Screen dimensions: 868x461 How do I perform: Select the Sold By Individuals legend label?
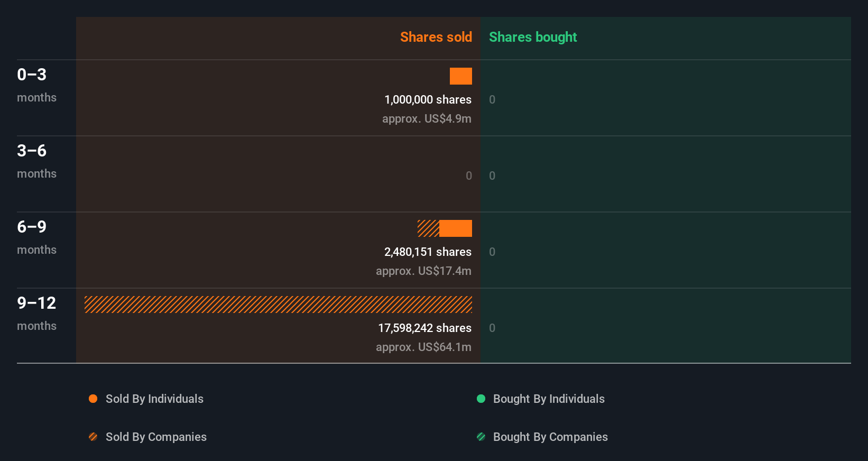[x=154, y=399]
